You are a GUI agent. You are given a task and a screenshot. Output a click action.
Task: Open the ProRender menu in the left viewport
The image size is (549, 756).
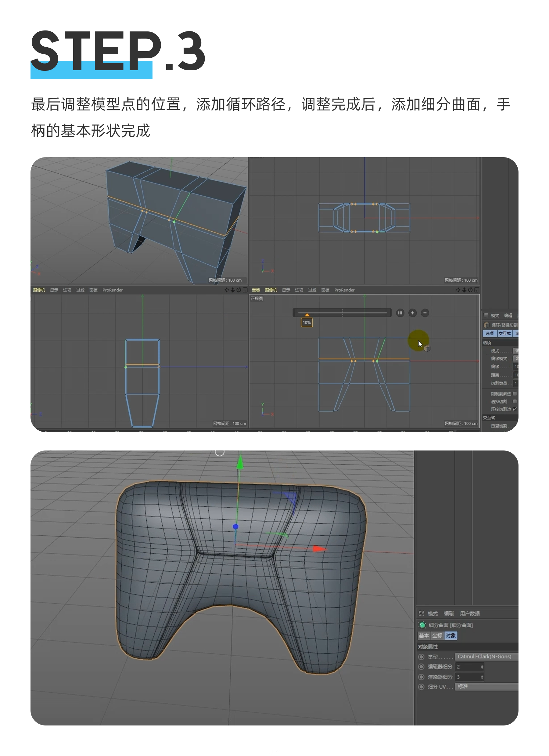(x=112, y=290)
